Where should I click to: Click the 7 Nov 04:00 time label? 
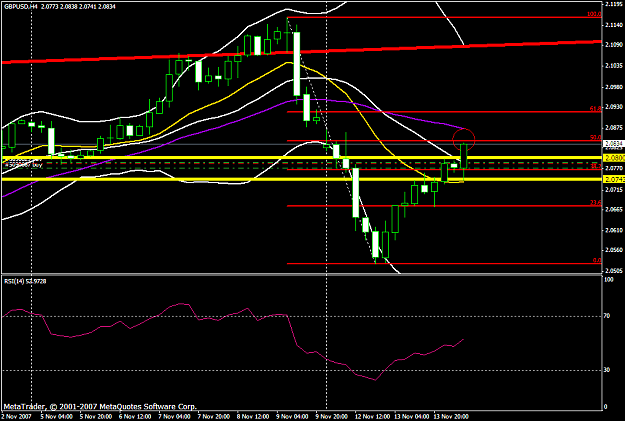click(173, 417)
